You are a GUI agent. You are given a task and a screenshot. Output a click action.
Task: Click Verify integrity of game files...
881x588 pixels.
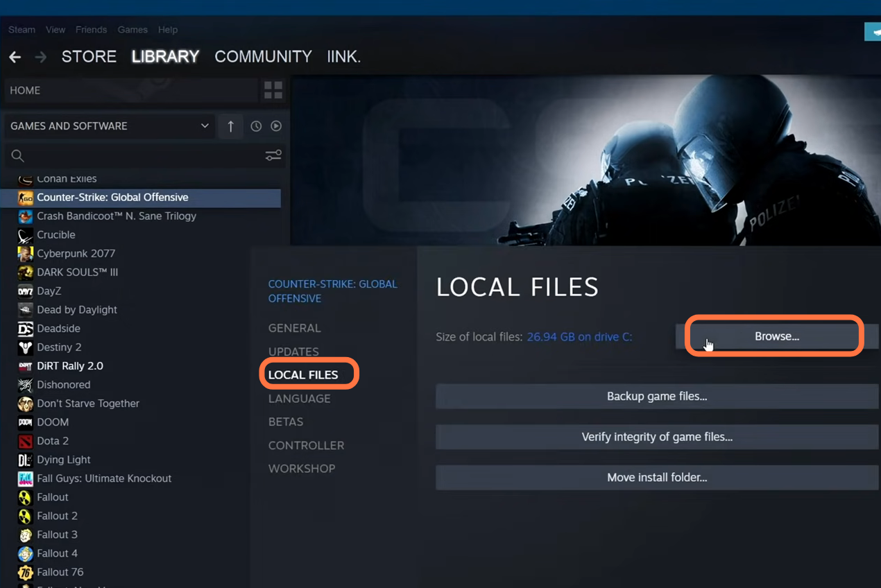tap(657, 437)
